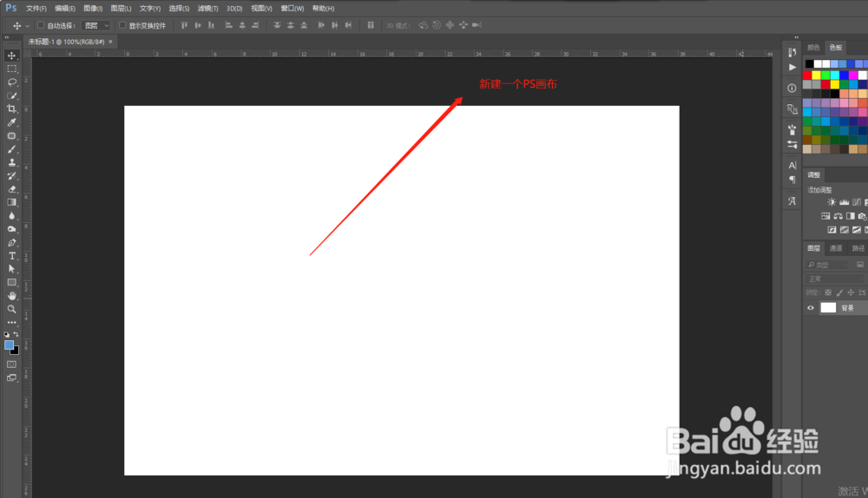
Task: Open the auto-select Layer dropdown
Action: click(x=95, y=25)
